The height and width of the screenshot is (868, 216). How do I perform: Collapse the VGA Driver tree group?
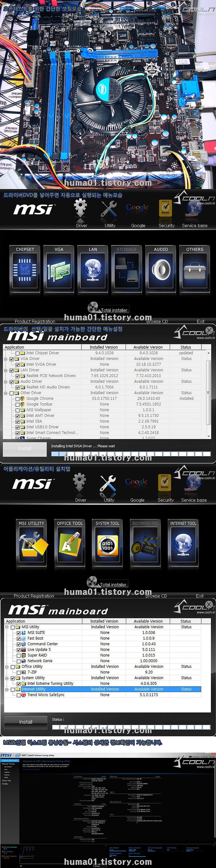(6, 359)
